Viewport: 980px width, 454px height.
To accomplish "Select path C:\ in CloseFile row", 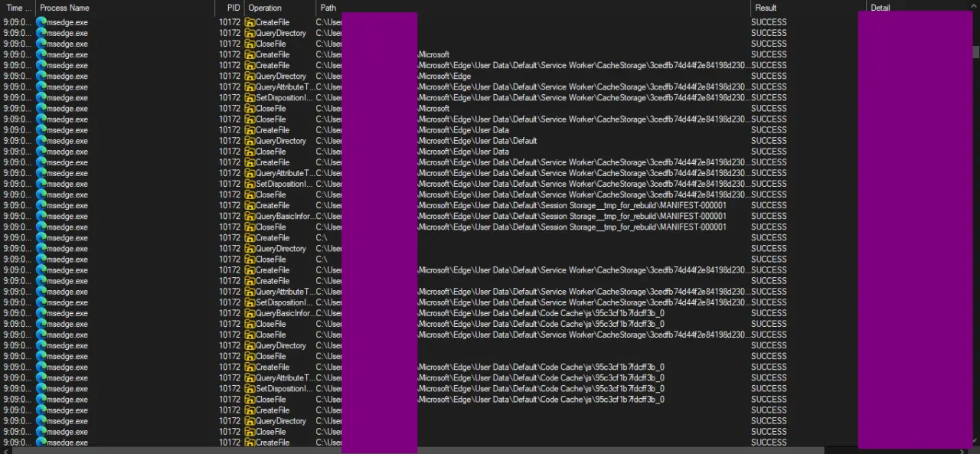I will point(322,260).
